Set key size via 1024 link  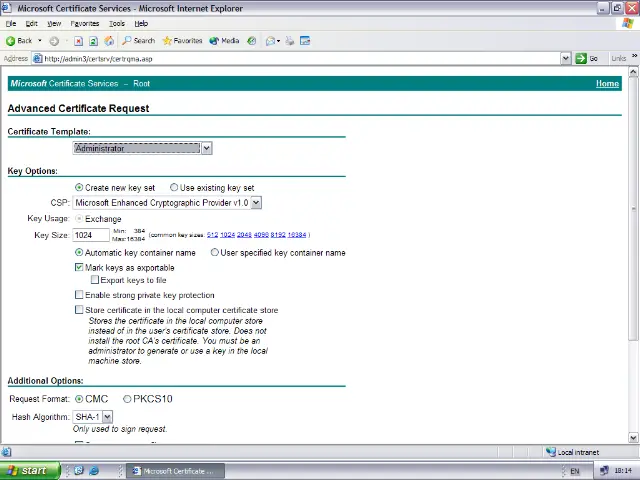pos(227,235)
